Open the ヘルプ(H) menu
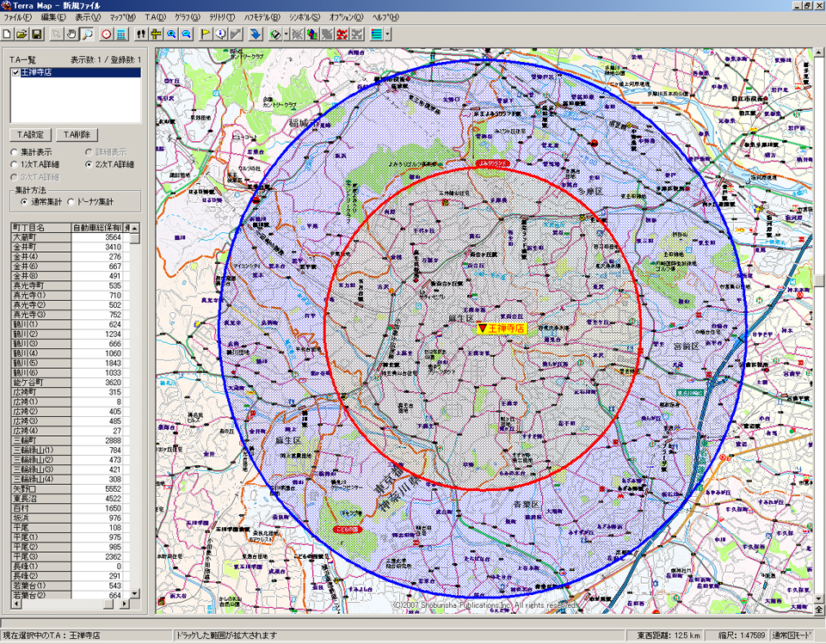Image resolution: width=826 pixels, height=644 pixels. pos(385,17)
